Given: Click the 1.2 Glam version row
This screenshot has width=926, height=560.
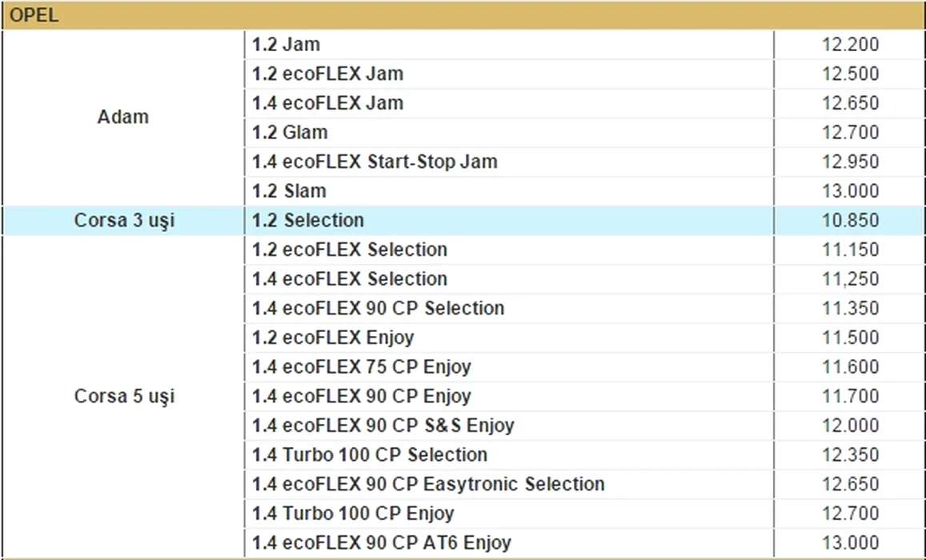Looking at the screenshot, I should 290,133.
